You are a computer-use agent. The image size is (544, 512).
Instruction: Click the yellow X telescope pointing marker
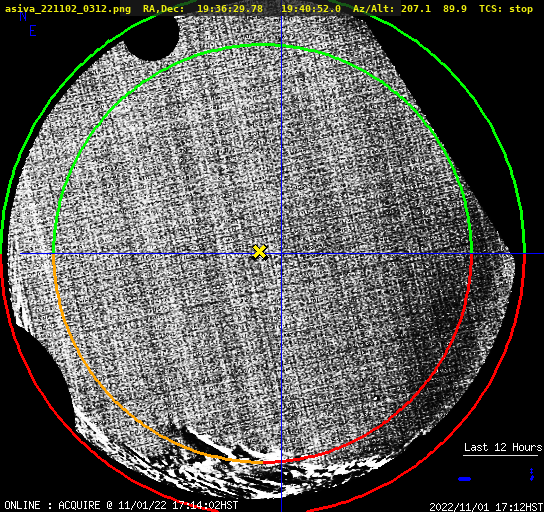tap(260, 252)
